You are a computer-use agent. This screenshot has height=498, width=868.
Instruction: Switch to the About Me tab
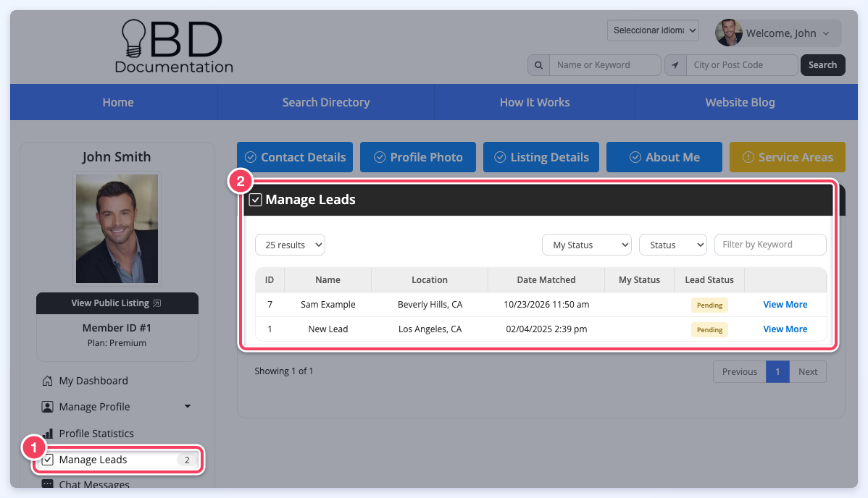click(664, 157)
